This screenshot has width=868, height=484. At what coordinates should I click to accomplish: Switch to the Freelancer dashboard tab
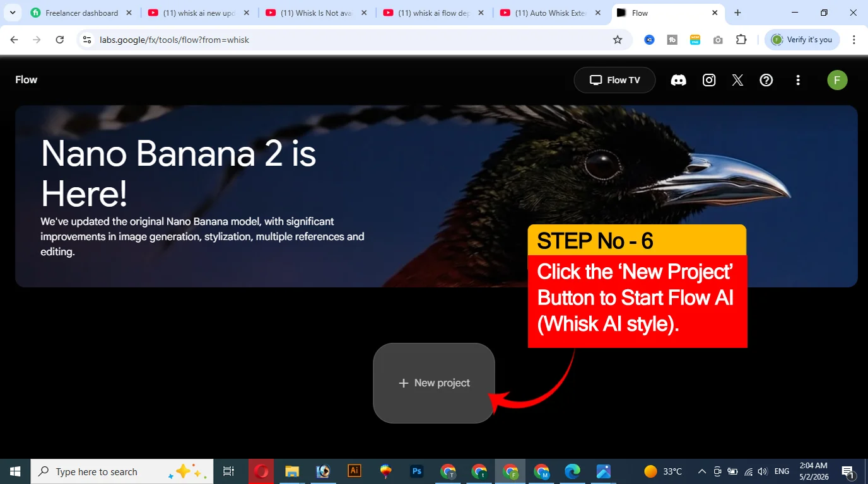[82, 13]
